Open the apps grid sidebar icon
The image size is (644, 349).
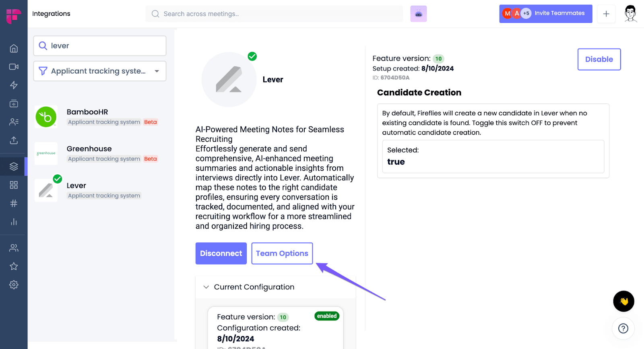point(14,185)
